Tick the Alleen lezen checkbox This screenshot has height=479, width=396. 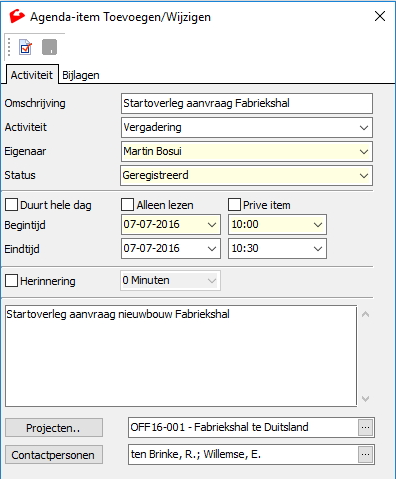(x=127, y=205)
